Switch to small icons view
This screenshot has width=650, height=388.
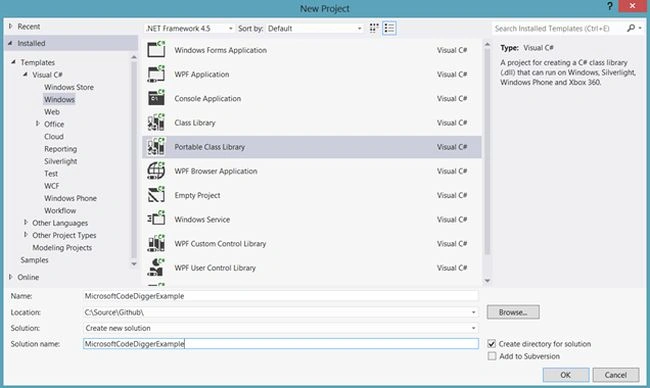[374, 28]
